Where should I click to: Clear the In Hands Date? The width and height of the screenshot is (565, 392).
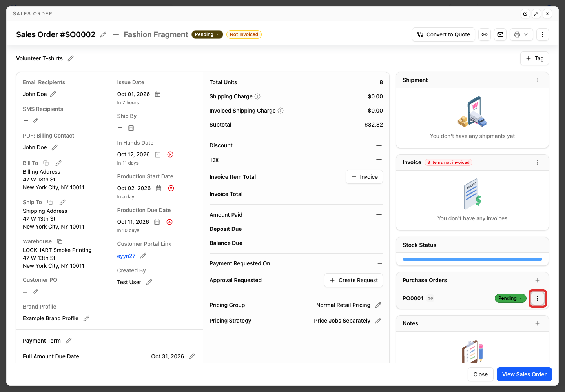click(x=170, y=154)
